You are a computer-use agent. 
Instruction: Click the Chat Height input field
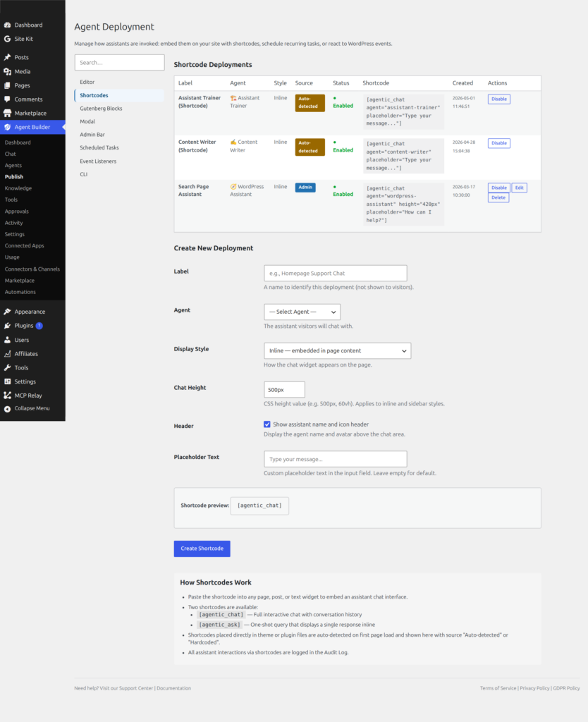pyautogui.click(x=284, y=389)
